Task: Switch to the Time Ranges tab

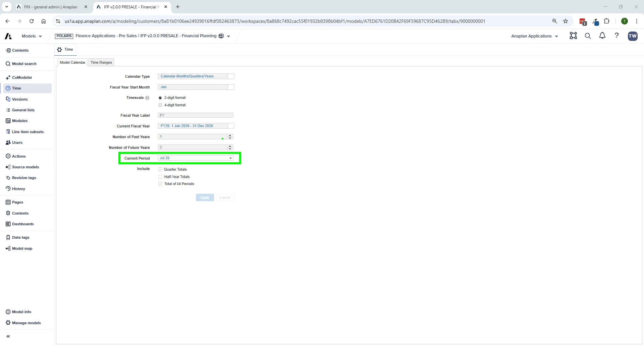Action: point(101,62)
